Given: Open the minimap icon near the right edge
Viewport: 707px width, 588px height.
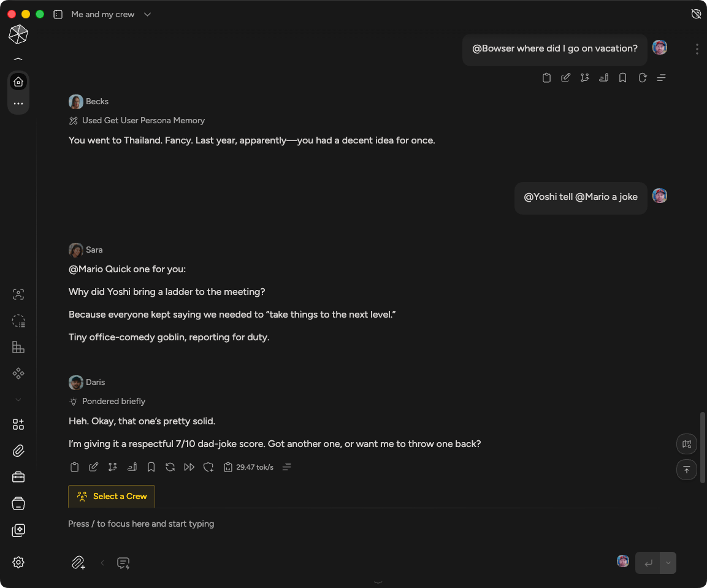Looking at the screenshot, I should pyautogui.click(x=686, y=444).
